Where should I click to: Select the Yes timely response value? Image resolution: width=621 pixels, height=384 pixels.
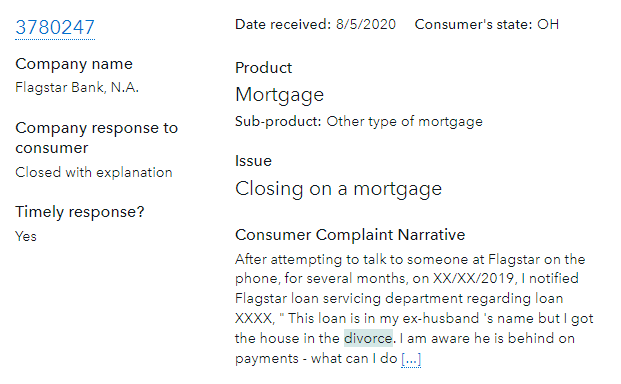26,236
